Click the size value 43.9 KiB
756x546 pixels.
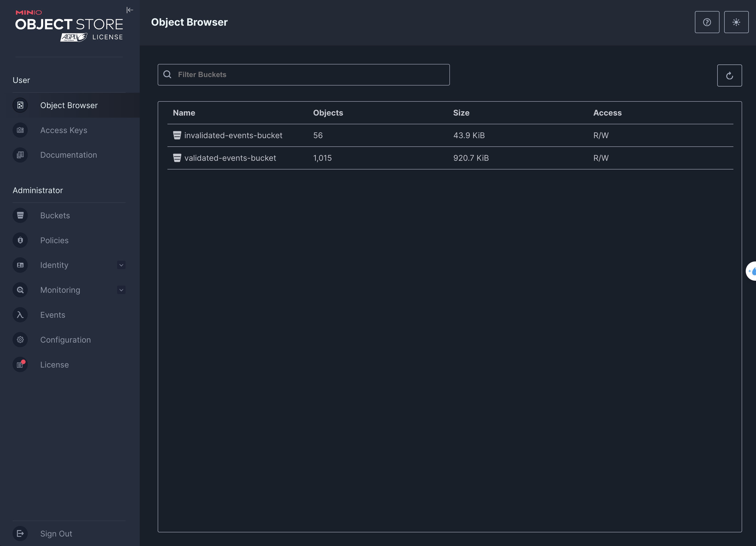tap(469, 135)
